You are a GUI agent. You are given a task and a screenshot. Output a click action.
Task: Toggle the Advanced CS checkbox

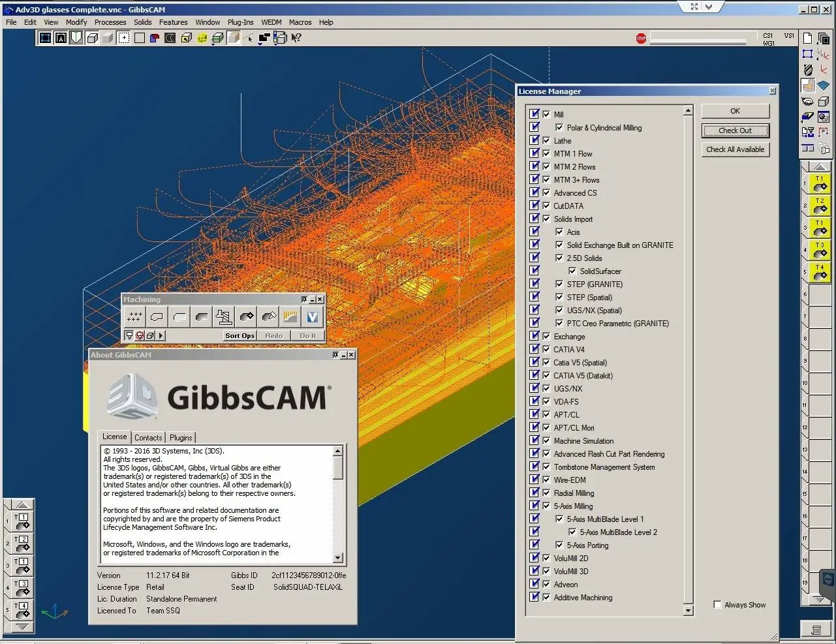click(546, 192)
